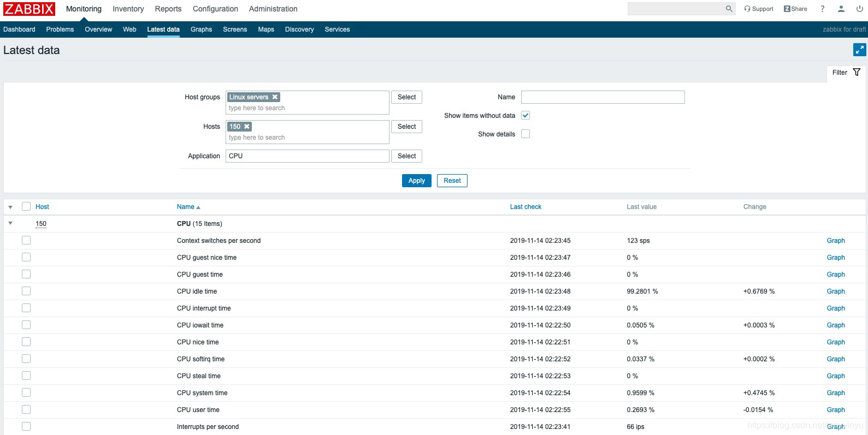Screen dimensions: 868x435
Task: Click Select for Host groups
Action: 406,97
